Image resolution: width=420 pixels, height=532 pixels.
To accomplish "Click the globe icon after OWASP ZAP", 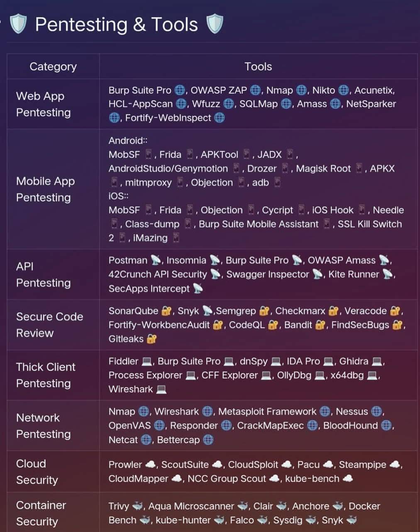I will [x=255, y=90].
